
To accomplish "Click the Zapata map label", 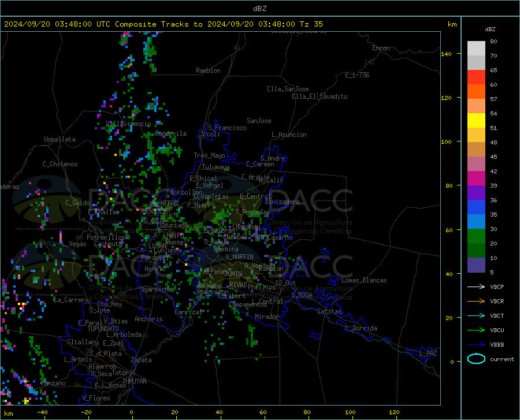I will [142, 360].
